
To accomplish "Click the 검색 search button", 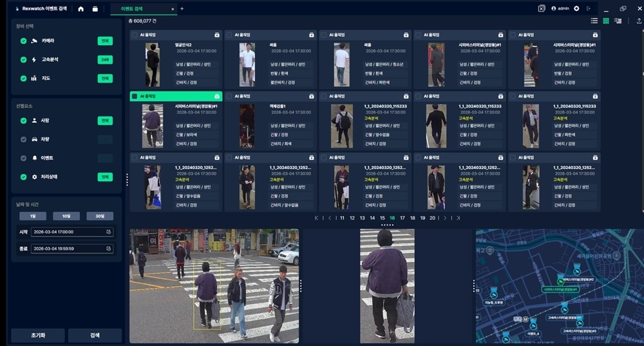I will pyautogui.click(x=95, y=336).
